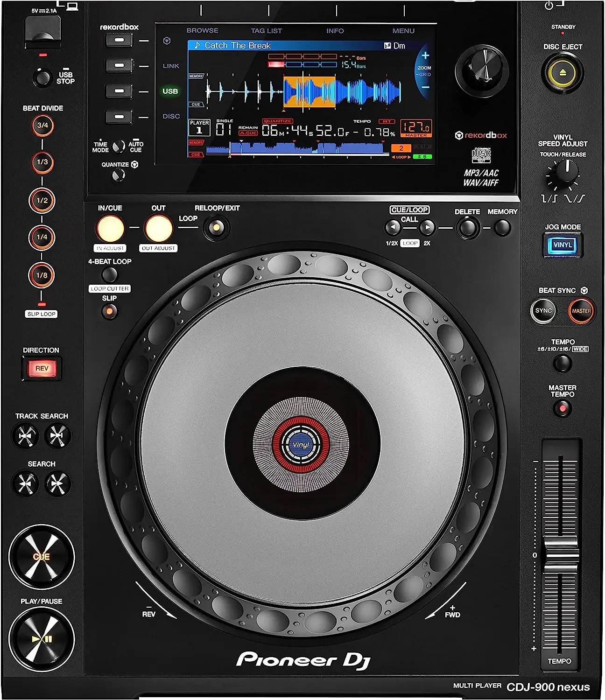
Task: Toggle the SLIP button
Action: tap(109, 311)
